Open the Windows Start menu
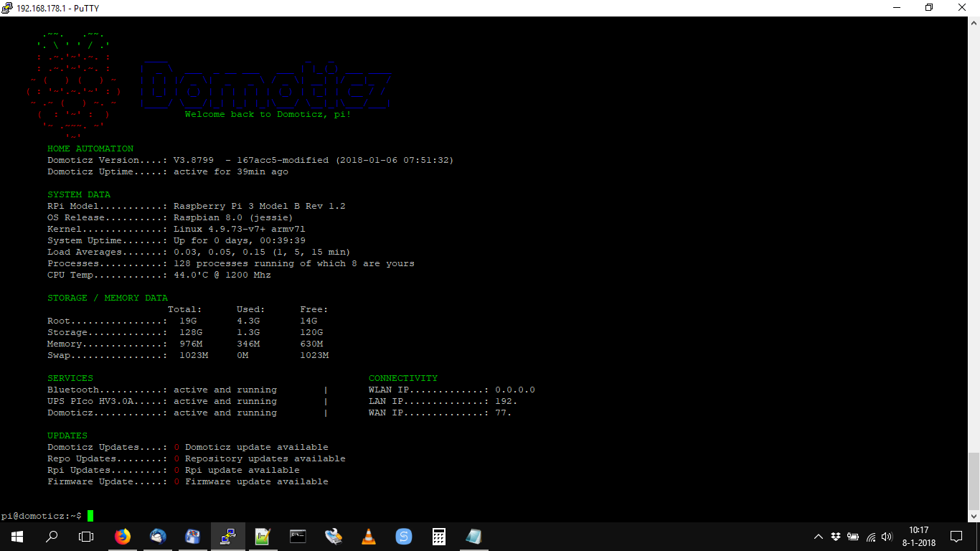Image resolution: width=980 pixels, height=551 pixels. pyautogui.click(x=17, y=536)
